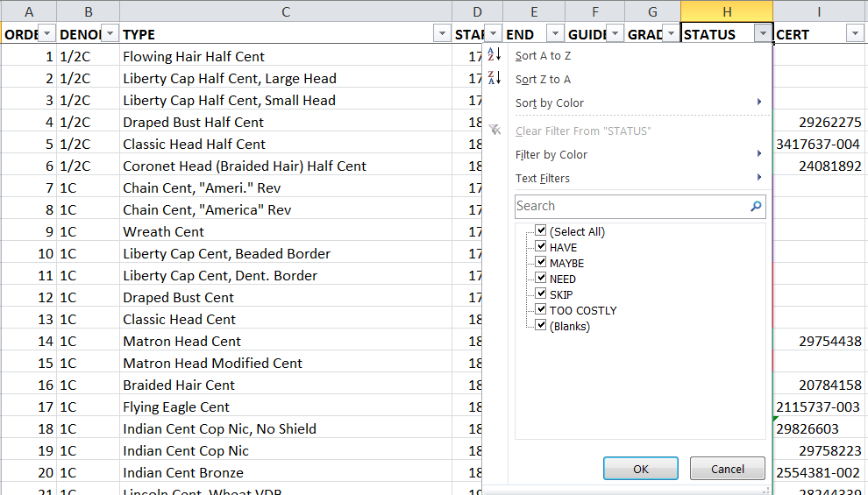The width and height of the screenshot is (868, 495).
Task: Select column H header
Action: click(x=727, y=11)
